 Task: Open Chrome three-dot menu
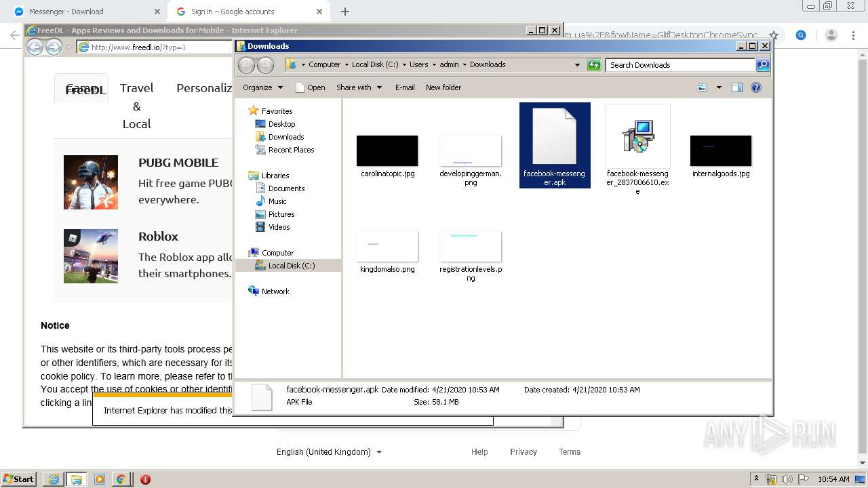click(x=852, y=35)
